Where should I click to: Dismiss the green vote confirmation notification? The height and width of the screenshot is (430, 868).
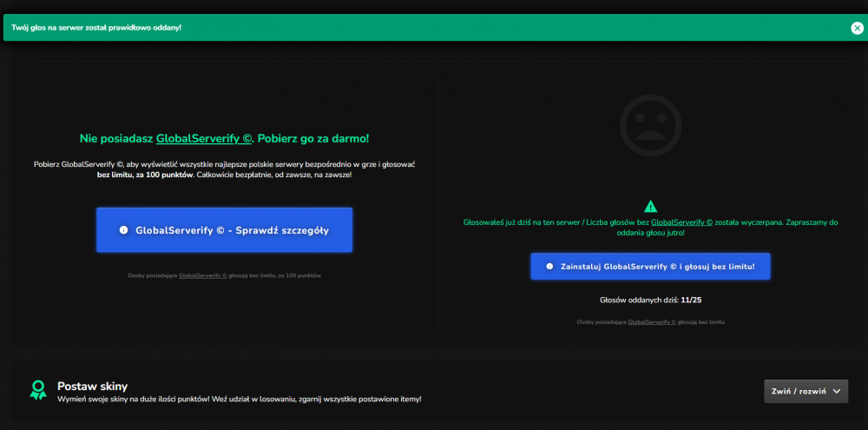(x=857, y=28)
